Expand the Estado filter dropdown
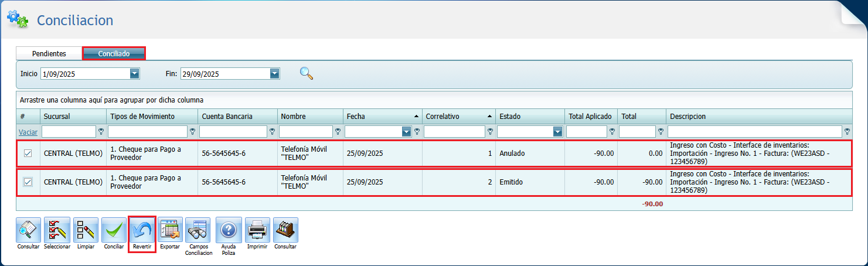This screenshot has width=868, height=266. pos(557,132)
